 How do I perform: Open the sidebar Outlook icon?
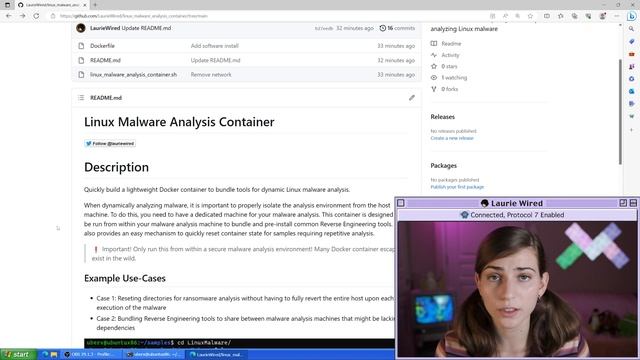coord(631,91)
